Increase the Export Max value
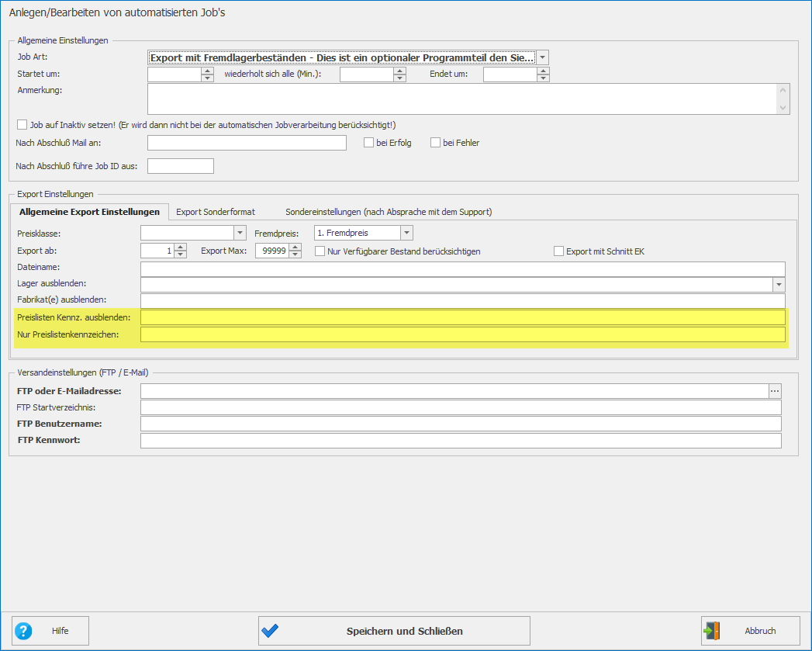The image size is (812, 651). click(295, 248)
